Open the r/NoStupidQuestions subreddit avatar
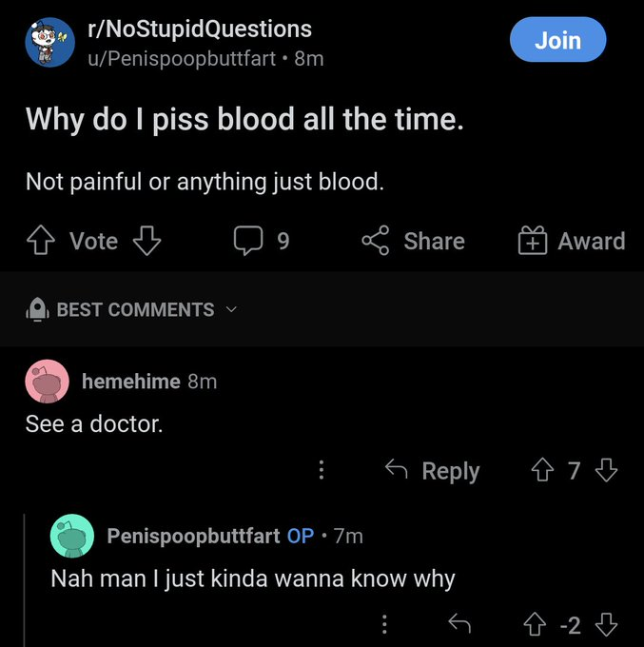 pyautogui.click(x=49, y=42)
